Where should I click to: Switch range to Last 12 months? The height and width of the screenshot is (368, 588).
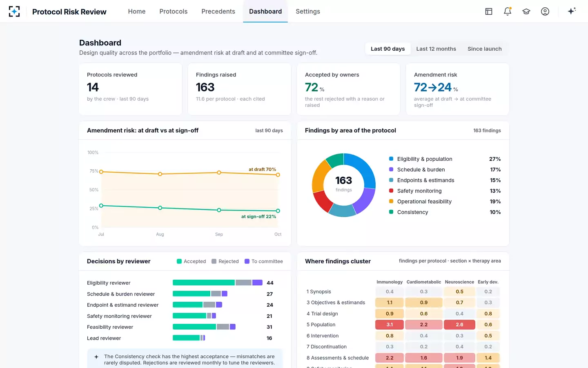click(436, 49)
